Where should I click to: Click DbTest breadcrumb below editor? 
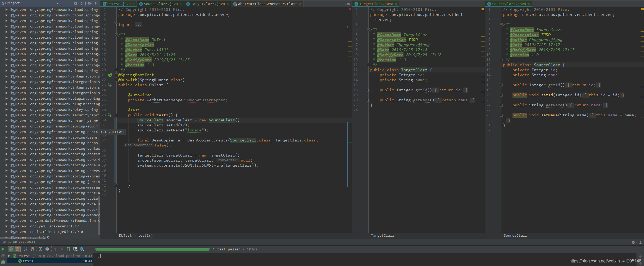[x=125, y=236]
